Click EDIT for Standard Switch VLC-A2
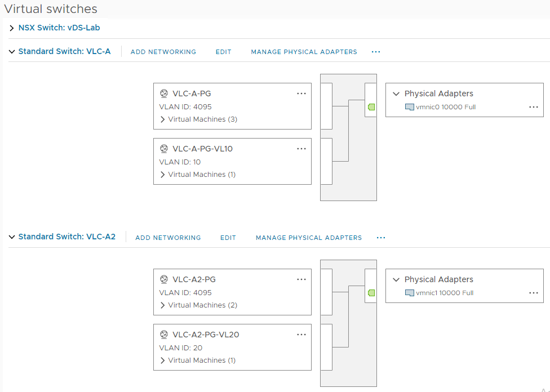Image resolution: width=550 pixels, height=392 pixels. click(x=228, y=238)
